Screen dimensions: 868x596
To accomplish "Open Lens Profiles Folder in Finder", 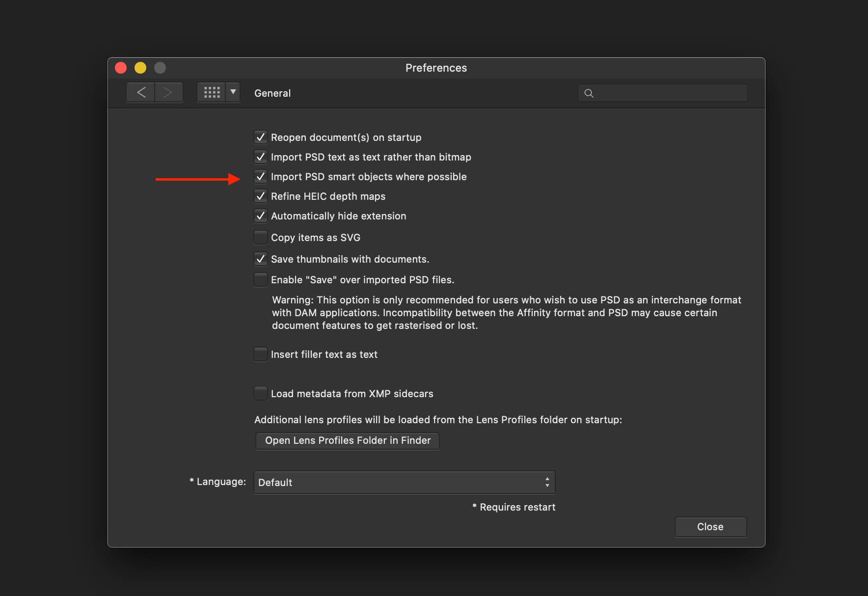I will pos(348,440).
